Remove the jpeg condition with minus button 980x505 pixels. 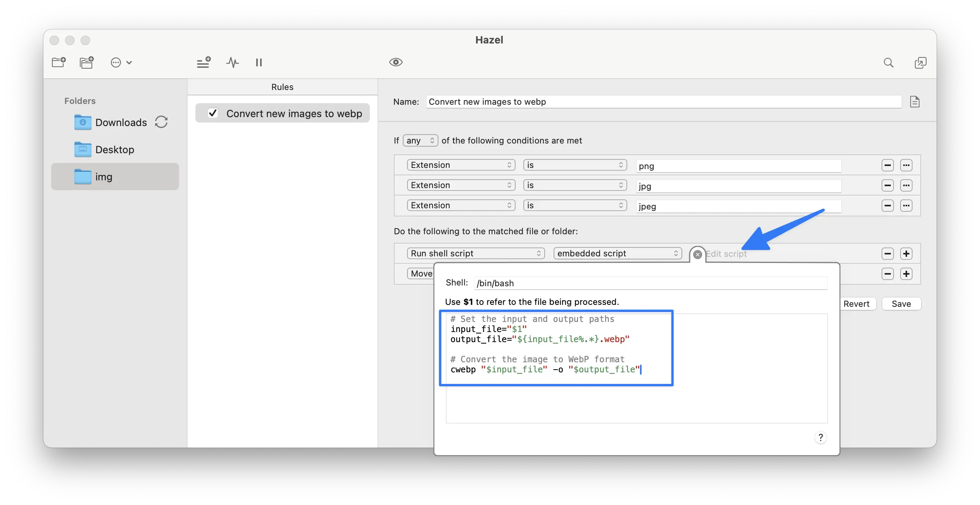[x=887, y=206]
